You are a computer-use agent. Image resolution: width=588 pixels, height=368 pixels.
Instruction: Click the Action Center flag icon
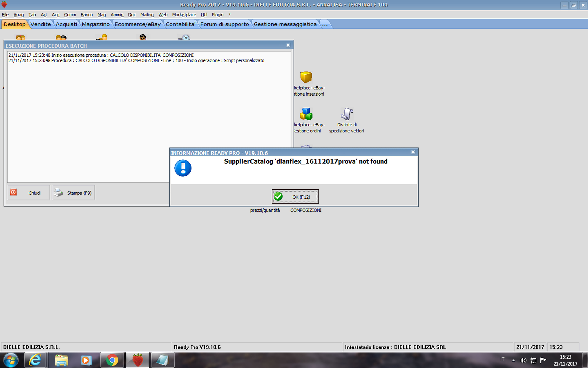[x=543, y=360]
